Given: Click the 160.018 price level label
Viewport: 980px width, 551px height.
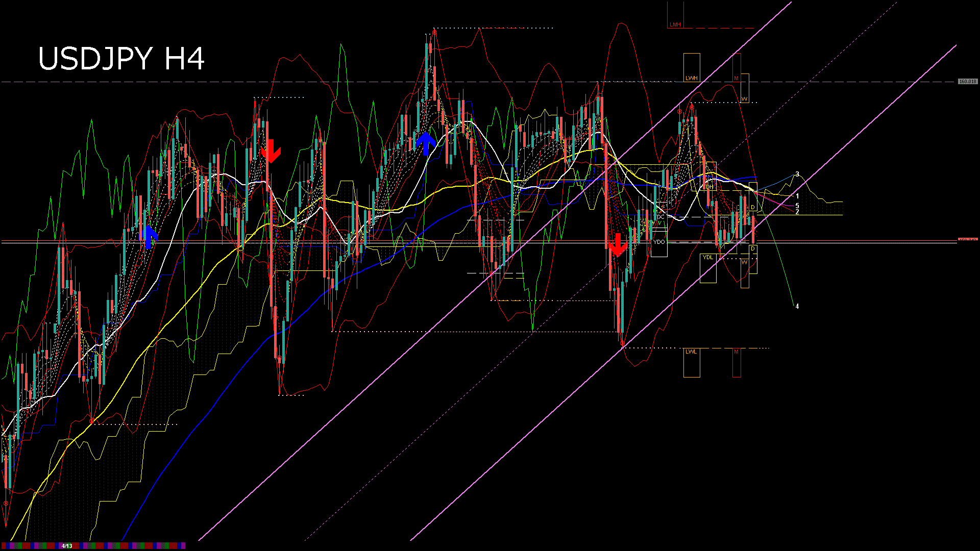Looking at the screenshot, I should pyautogui.click(x=967, y=82).
